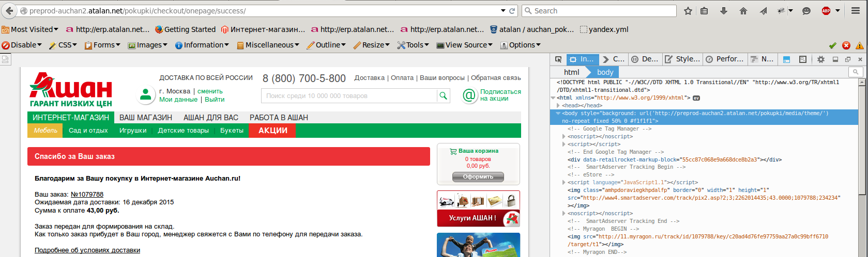Click the Ашан logo
This screenshot has height=257, width=868.
[x=70, y=89]
